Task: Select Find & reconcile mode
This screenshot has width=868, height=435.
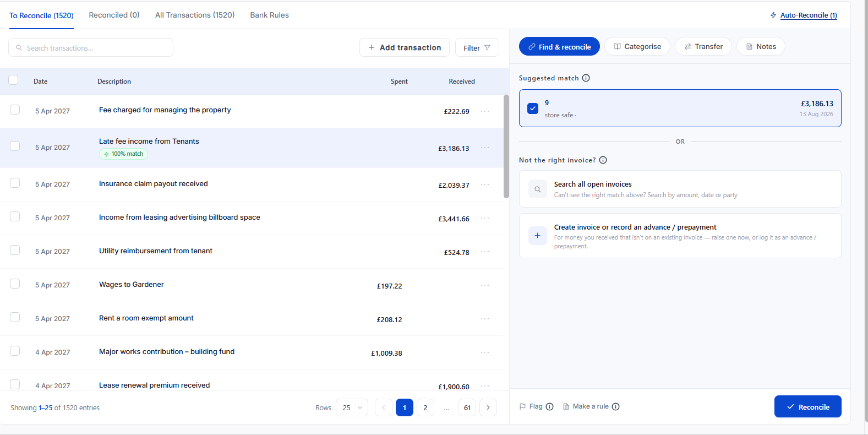Action: 559,47
